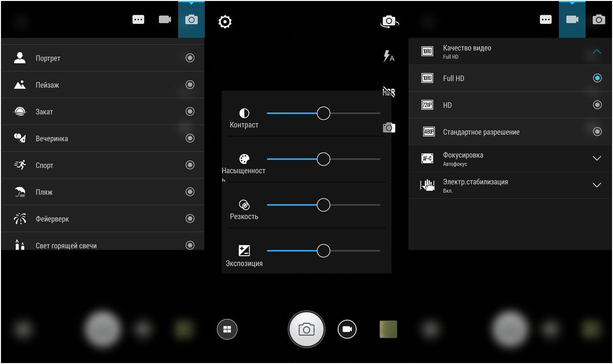
Task: Select the Фейерверк scene radio button
Action: click(x=190, y=219)
